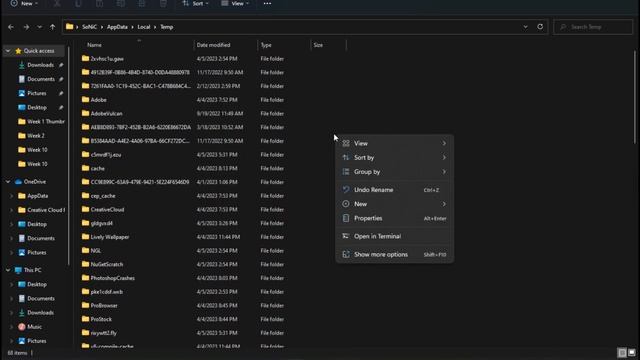Go up one folder level
The width and height of the screenshot is (640, 360).
[x=52, y=27]
